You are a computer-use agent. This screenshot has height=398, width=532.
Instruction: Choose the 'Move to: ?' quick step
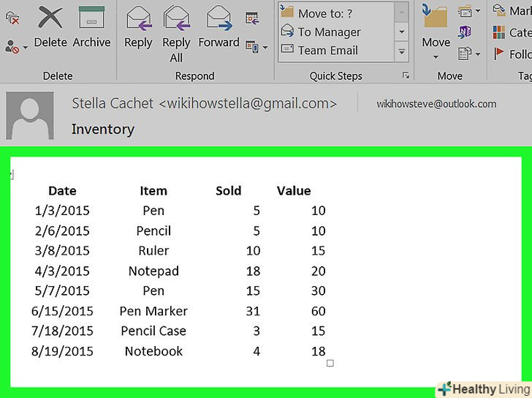point(317,13)
